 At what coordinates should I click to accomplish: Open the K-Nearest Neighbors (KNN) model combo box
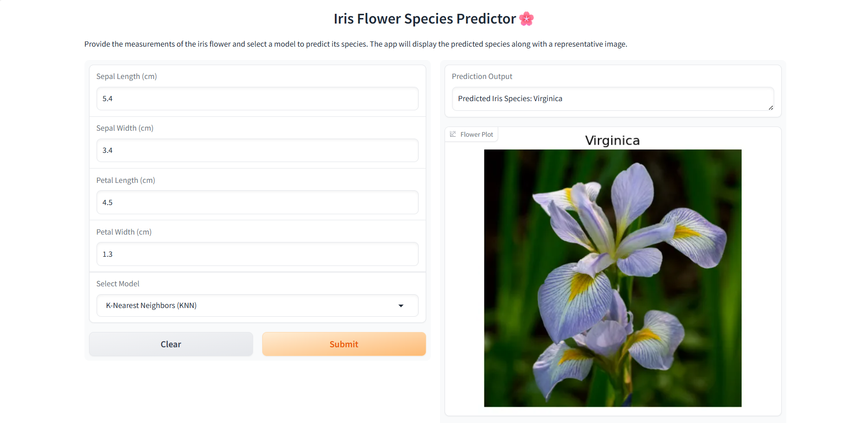249,306
